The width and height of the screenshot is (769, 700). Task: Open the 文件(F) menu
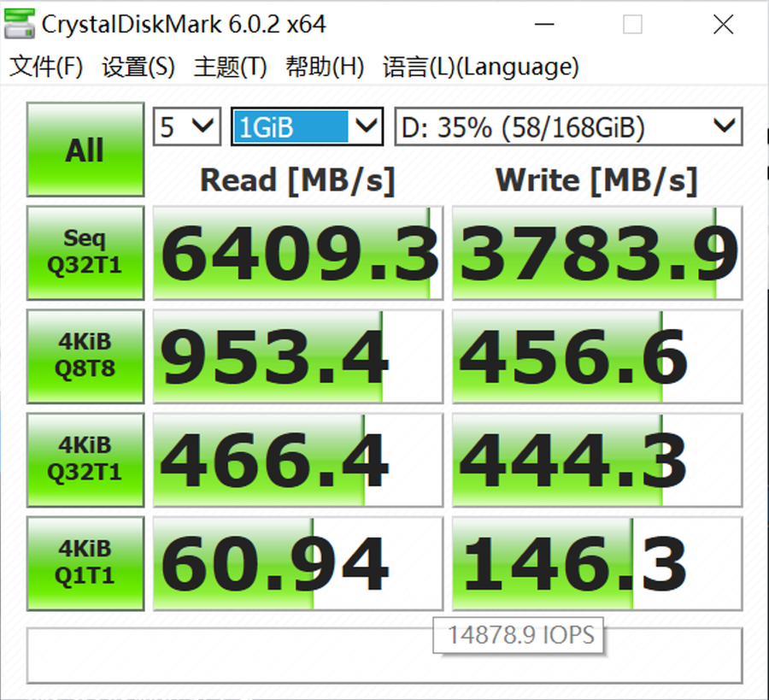[46, 67]
